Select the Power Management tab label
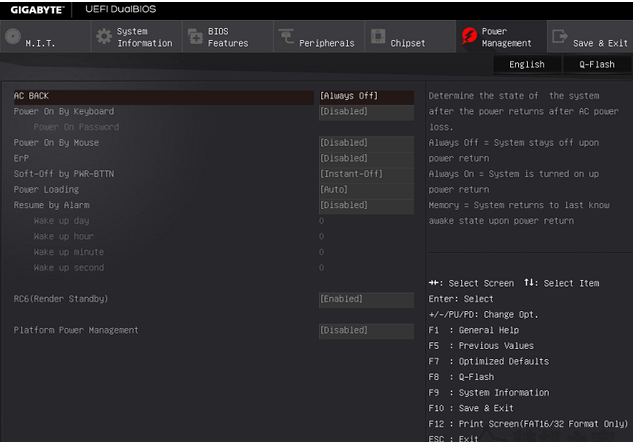 pos(506,37)
